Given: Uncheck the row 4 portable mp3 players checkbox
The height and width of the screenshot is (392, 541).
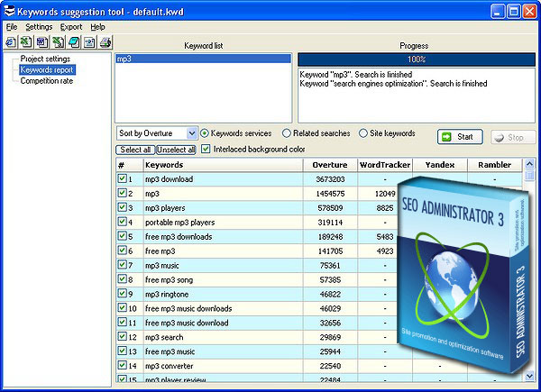Looking at the screenshot, I should coord(122,222).
